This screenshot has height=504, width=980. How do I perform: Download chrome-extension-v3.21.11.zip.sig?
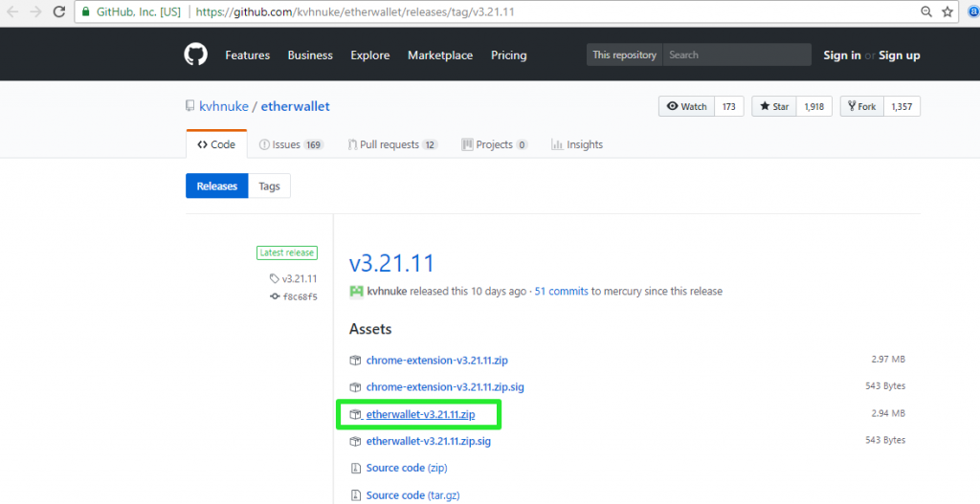click(x=445, y=387)
